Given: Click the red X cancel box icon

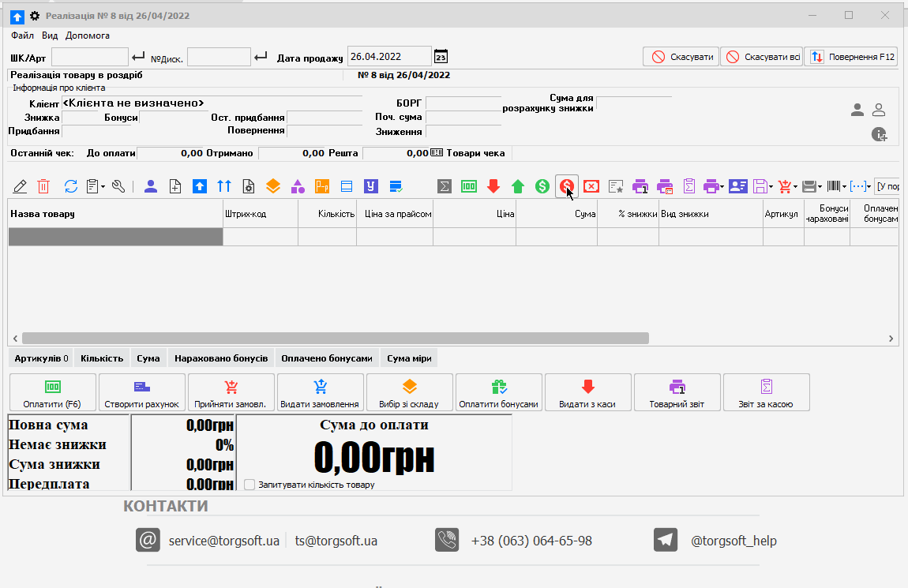Looking at the screenshot, I should coord(591,186).
